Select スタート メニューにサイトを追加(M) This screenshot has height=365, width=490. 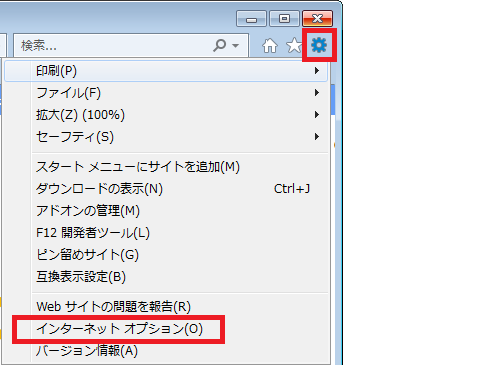[x=166, y=167]
